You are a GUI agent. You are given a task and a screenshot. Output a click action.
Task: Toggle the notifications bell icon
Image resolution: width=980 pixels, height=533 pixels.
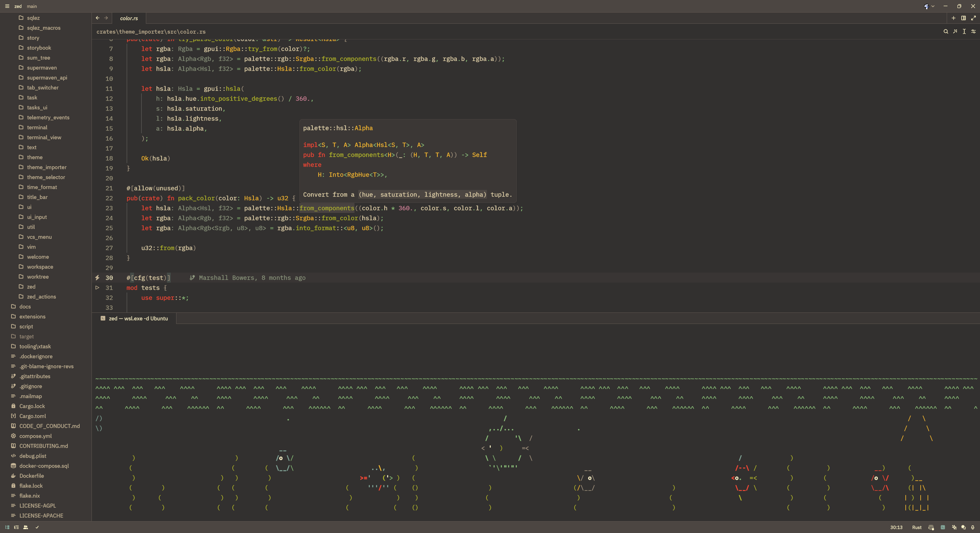coord(973,527)
